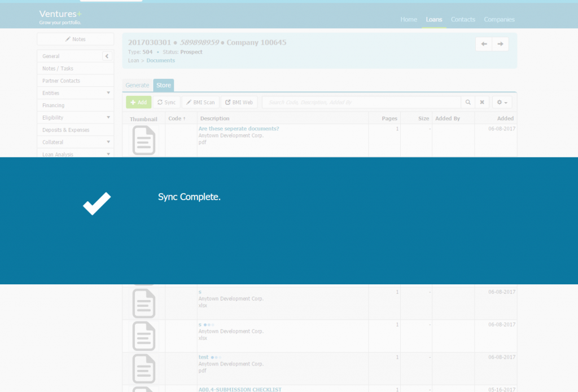
Task: Open the Notes panel button
Action: click(x=75, y=39)
